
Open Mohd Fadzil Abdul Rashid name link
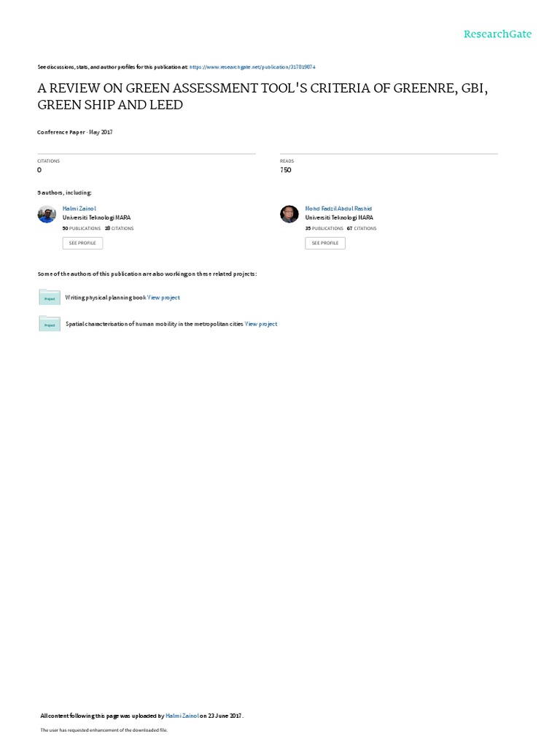(x=338, y=209)
